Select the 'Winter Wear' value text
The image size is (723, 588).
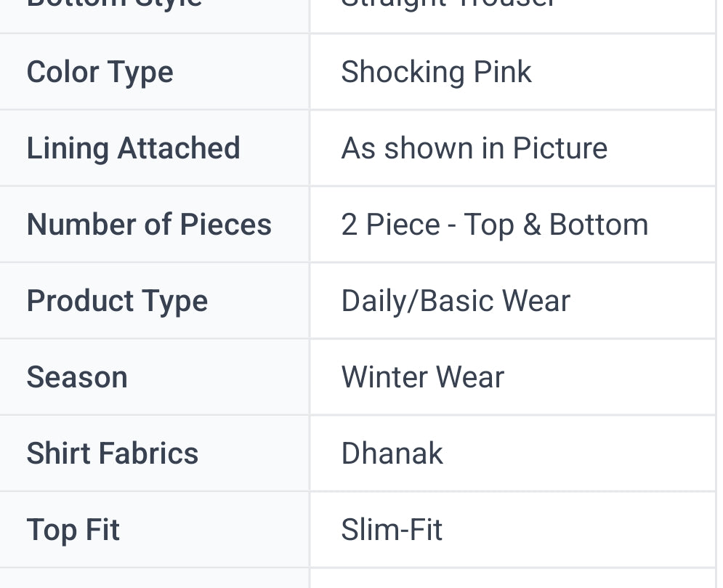pos(422,377)
